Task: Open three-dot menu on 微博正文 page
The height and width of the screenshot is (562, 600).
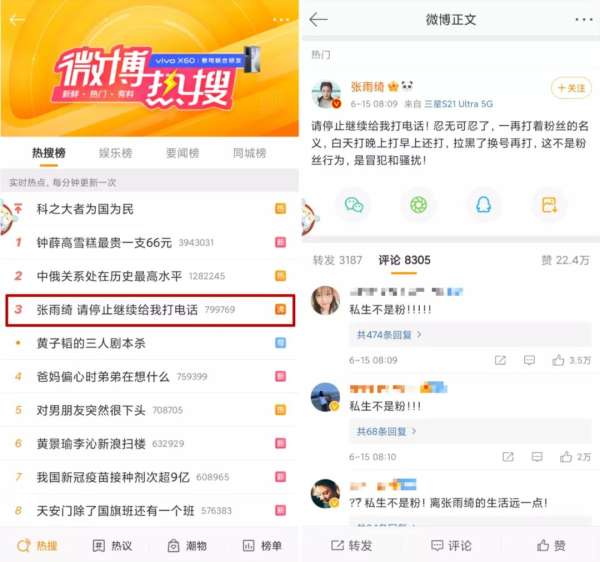Action: tap(584, 20)
